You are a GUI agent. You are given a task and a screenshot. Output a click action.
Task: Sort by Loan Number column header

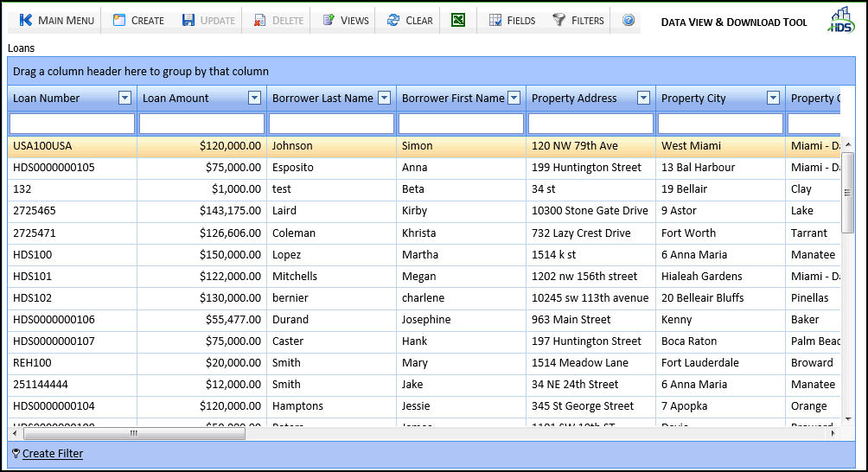(x=47, y=98)
